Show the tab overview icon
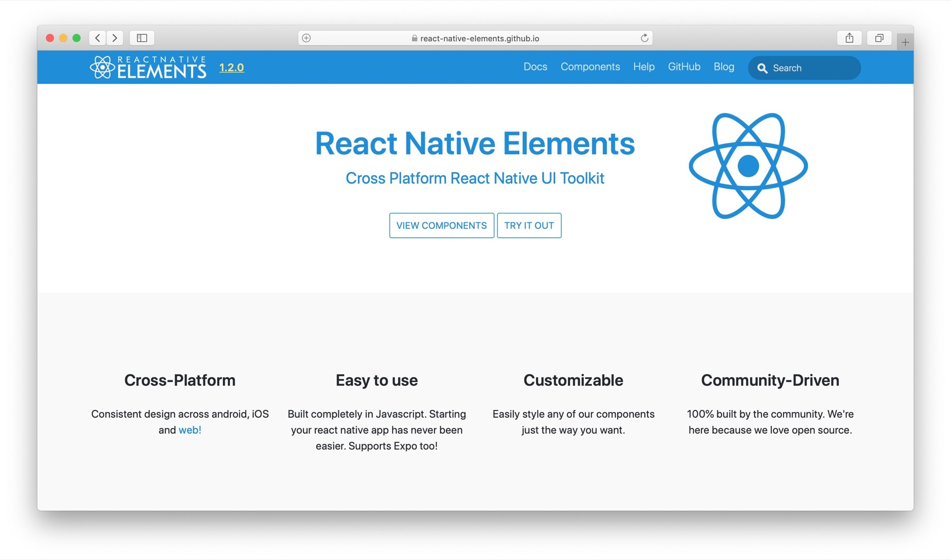This screenshot has width=951, height=560. 879,38
